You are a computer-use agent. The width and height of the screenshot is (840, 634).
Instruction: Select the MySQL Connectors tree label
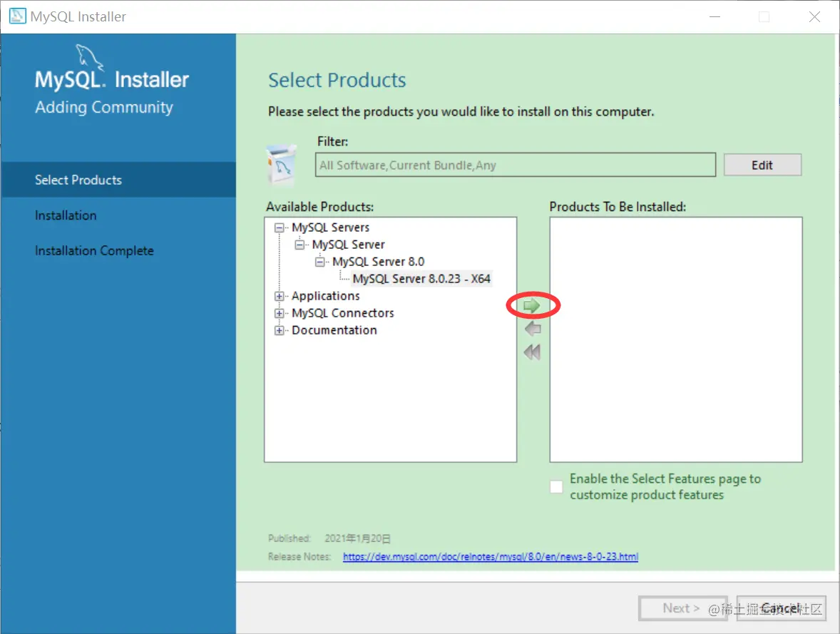coord(343,313)
